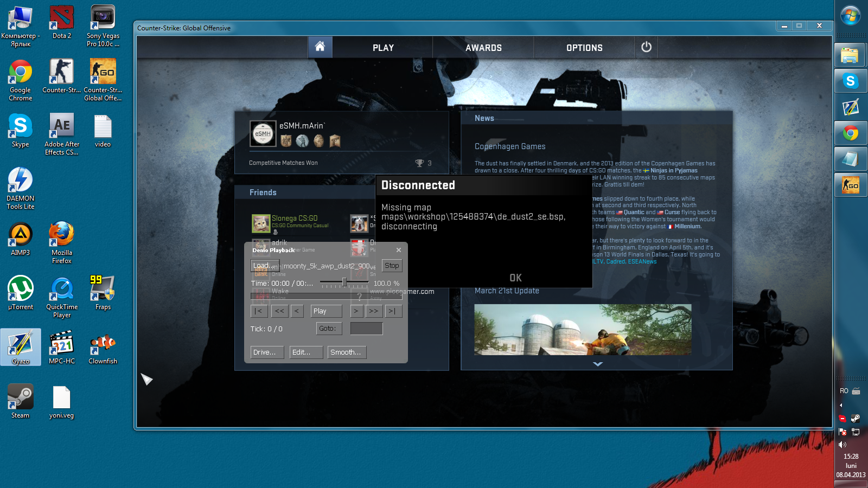This screenshot has width=868, height=488.
Task: Click the playback speed slider handle
Action: (344, 282)
